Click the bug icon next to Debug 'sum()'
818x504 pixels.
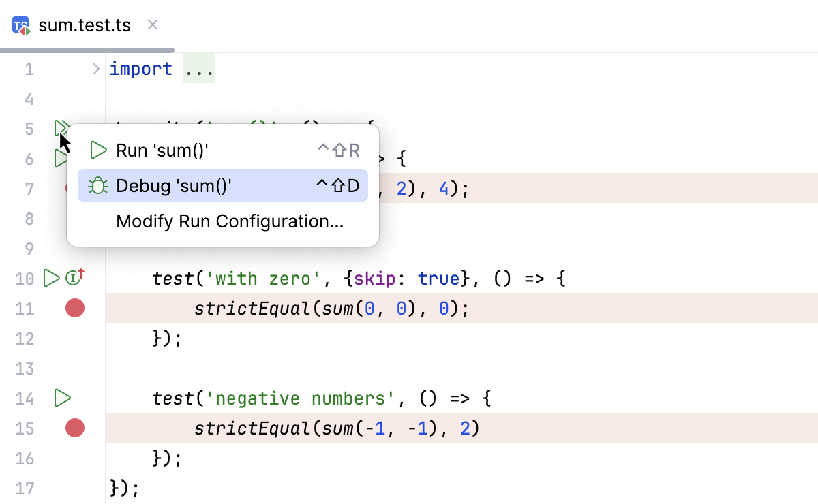[x=97, y=185]
